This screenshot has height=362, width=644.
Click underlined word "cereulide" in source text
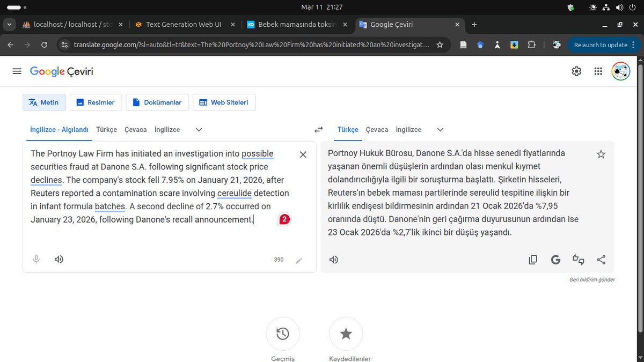235,193
